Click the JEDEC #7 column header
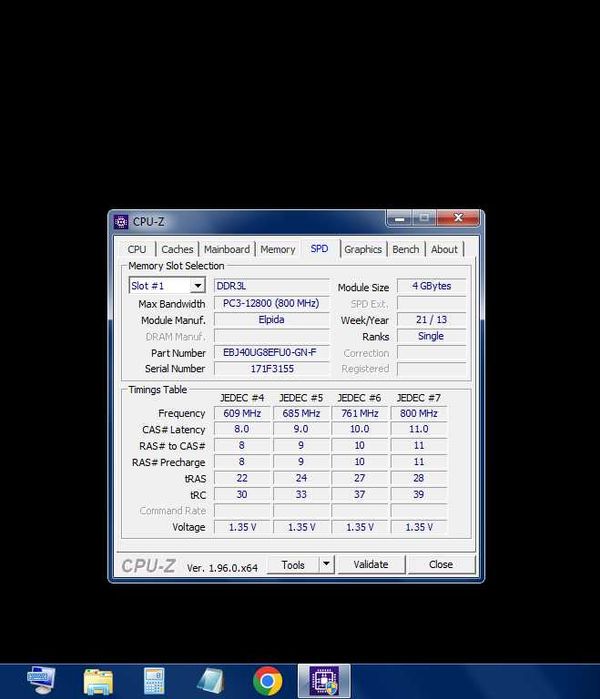 419,398
